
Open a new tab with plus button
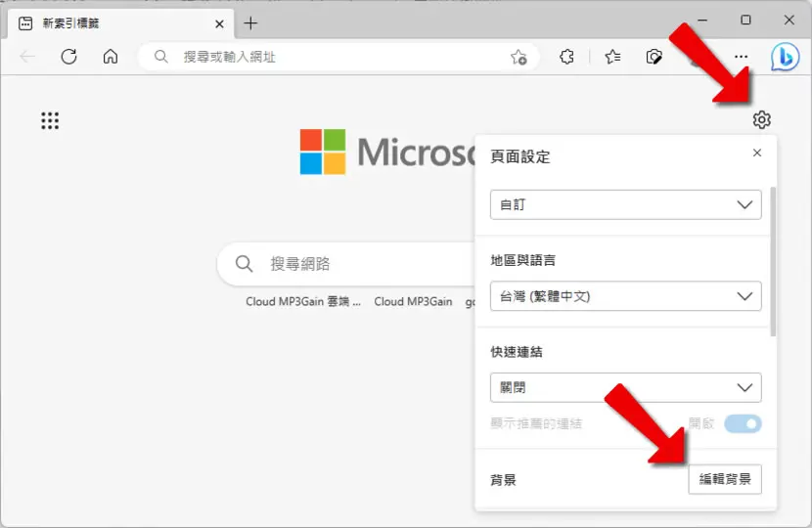(x=250, y=23)
